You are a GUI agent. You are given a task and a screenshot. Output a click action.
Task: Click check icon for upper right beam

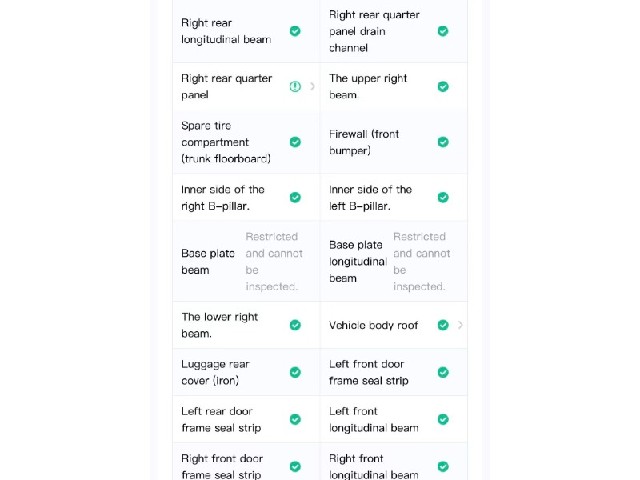coord(443,87)
